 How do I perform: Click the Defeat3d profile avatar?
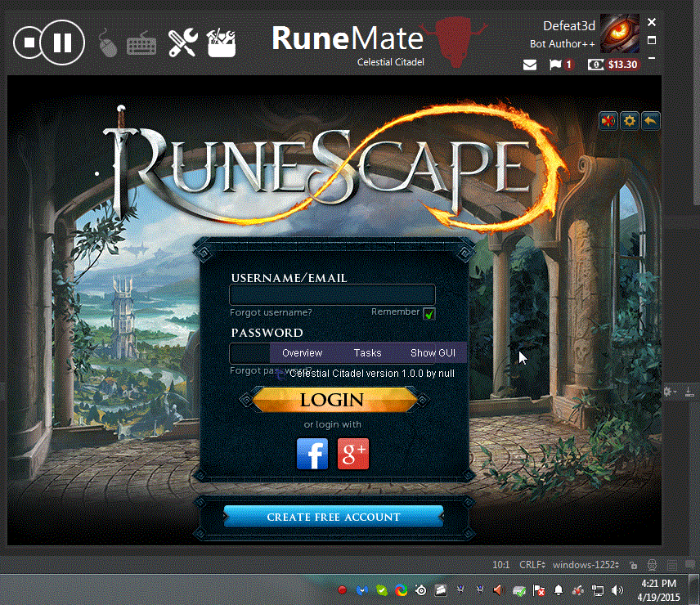620,34
